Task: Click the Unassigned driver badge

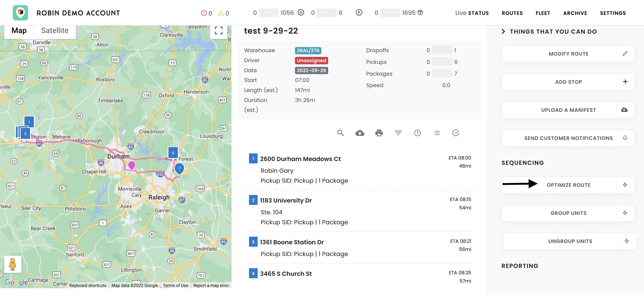Action: pyautogui.click(x=311, y=60)
